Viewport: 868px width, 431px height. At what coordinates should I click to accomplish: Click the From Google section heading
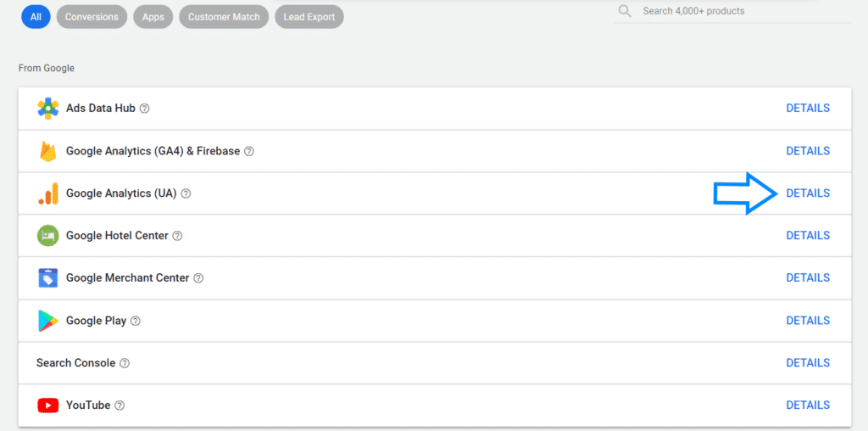47,68
